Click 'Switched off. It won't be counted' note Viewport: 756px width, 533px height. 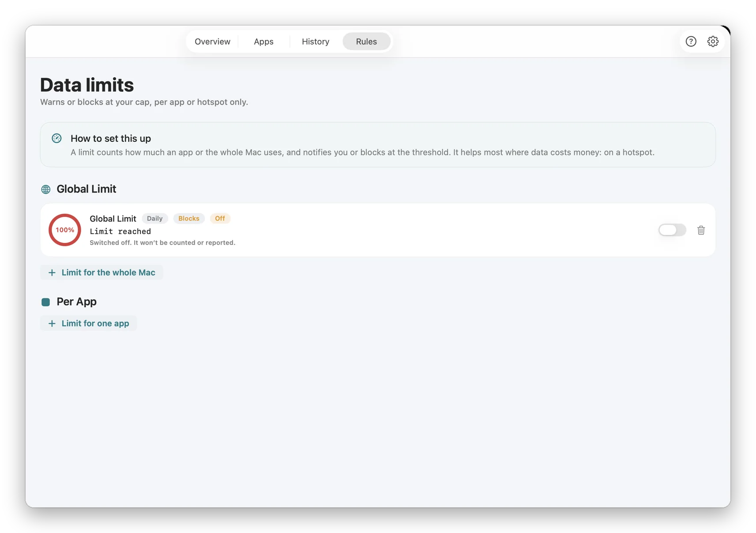[163, 243]
